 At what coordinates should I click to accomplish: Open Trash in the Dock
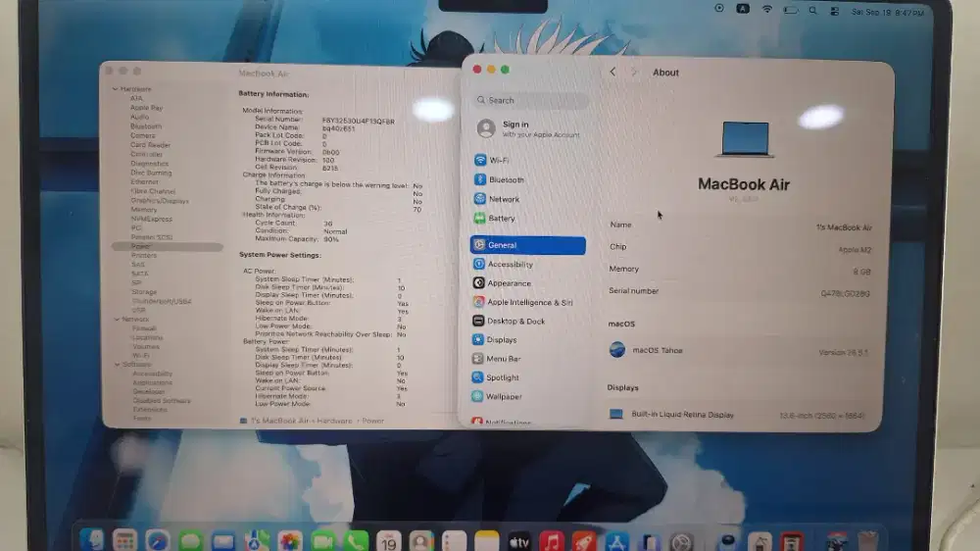(867, 541)
